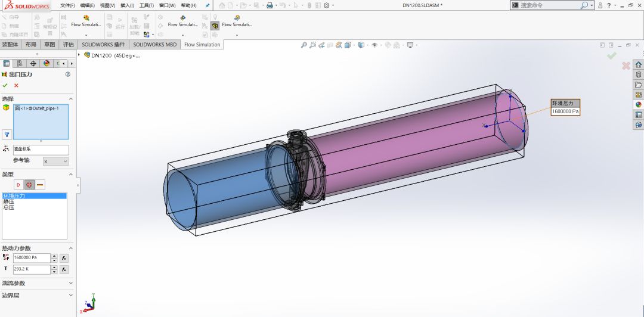Choose 环境压力 in the type list
644x317 pixels.
[x=34, y=196]
